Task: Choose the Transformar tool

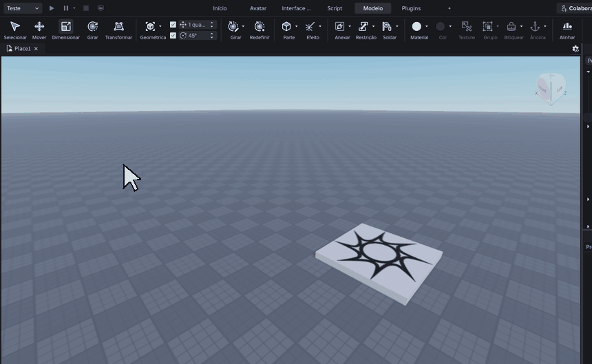Action: coord(118,30)
